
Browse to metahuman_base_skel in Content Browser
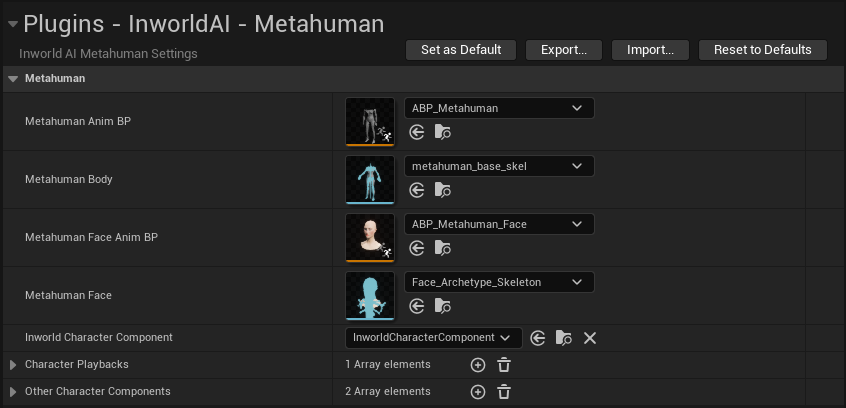coord(442,190)
